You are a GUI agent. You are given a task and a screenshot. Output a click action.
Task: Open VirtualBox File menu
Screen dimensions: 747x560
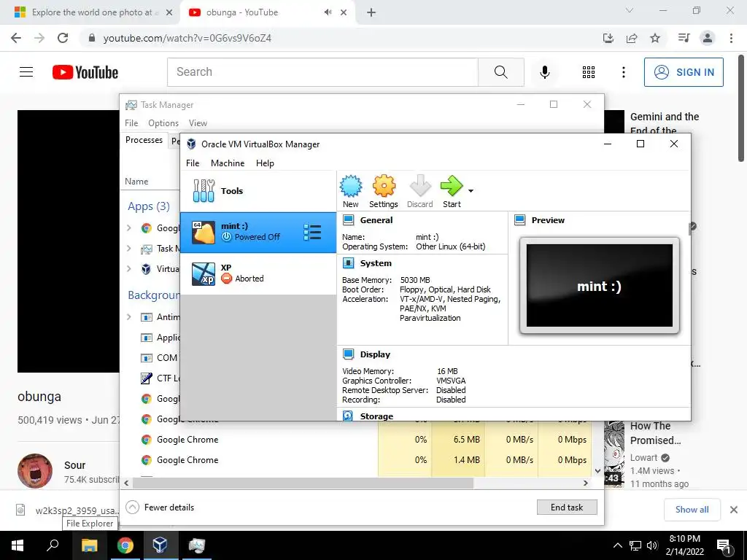[x=193, y=163]
